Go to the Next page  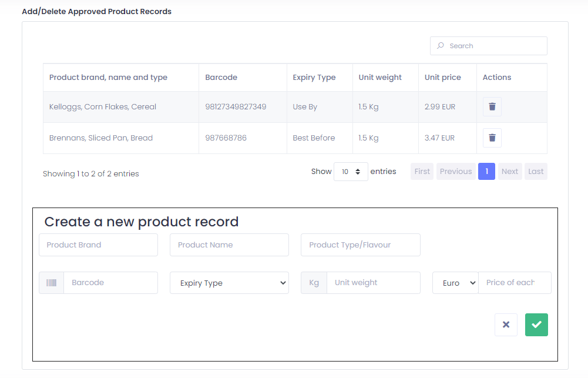pos(510,171)
